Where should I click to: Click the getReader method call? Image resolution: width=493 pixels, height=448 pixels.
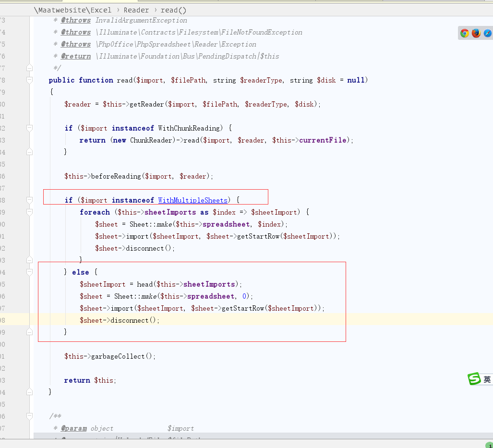coord(147,104)
